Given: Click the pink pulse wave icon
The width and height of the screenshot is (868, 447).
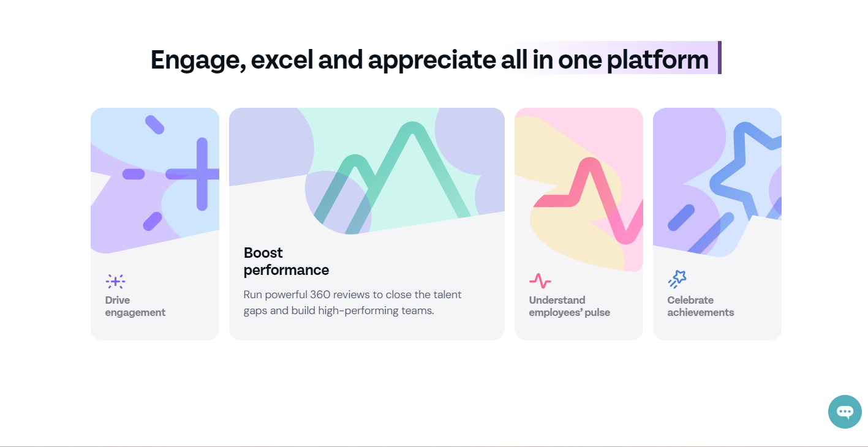Looking at the screenshot, I should click(540, 281).
